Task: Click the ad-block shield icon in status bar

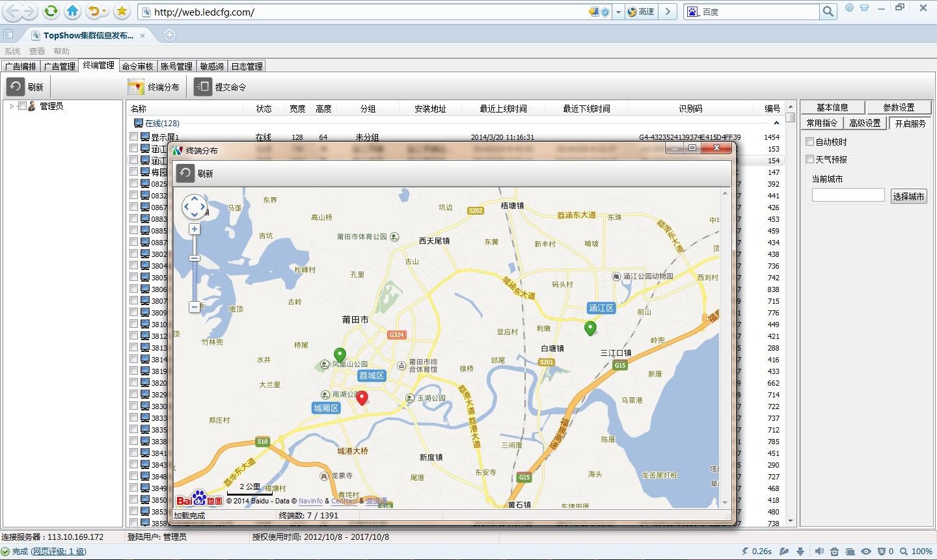Action: [x=882, y=552]
